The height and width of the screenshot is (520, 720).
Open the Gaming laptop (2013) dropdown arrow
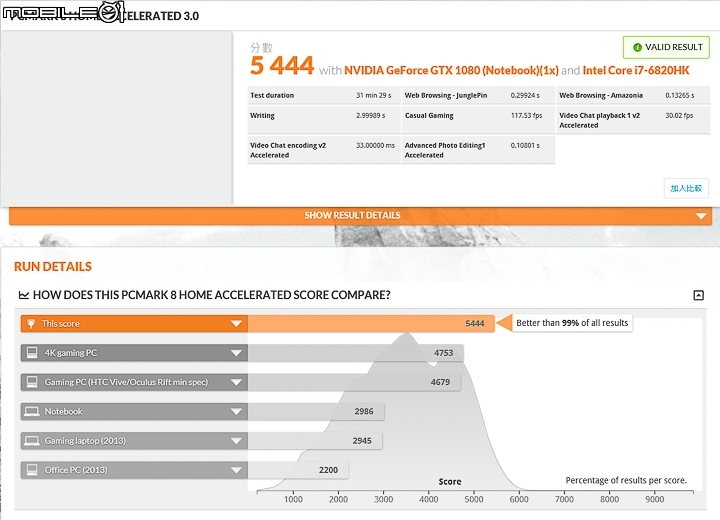pos(236,441)
